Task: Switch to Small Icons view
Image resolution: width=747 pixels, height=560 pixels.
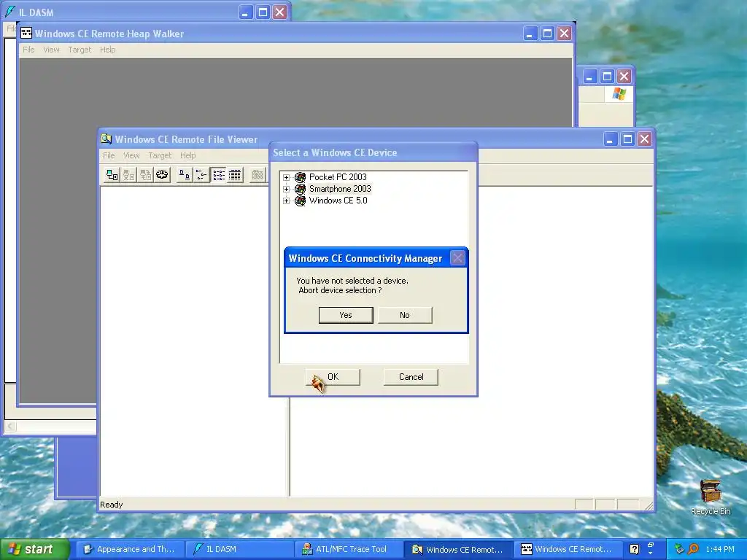Action: pyautogui.click(x=201, y=175)
